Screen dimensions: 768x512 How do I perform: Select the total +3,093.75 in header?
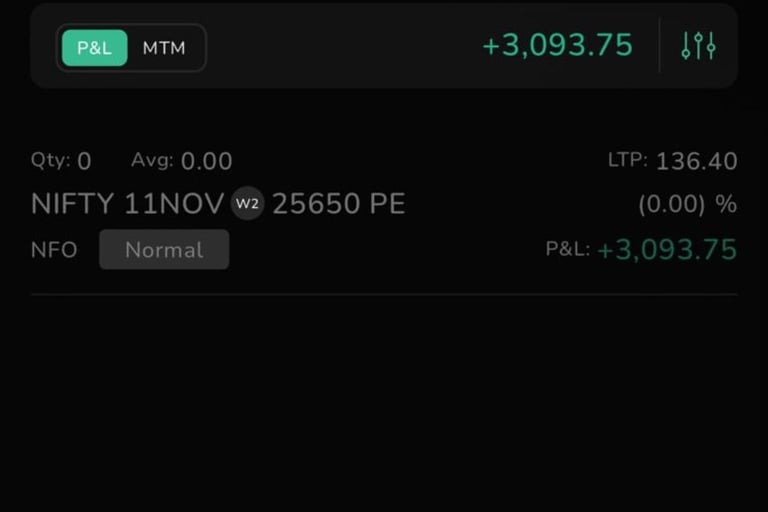(557, 46)
